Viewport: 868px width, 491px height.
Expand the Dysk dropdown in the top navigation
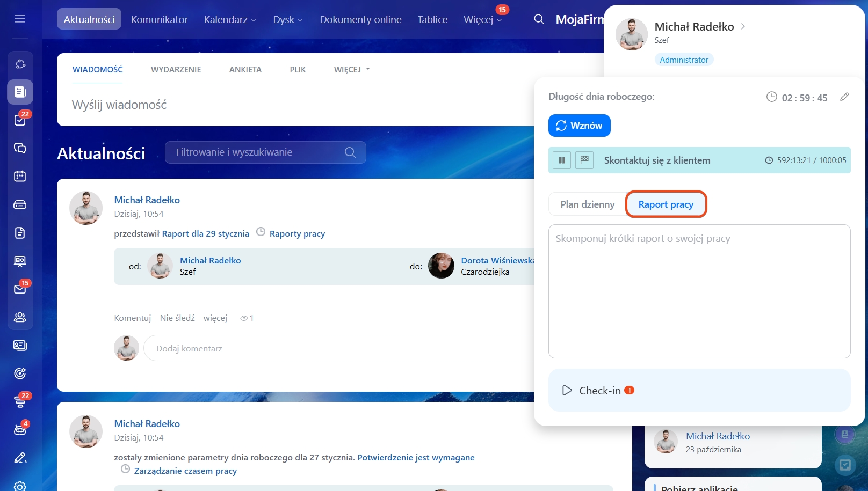coord(288,20)
